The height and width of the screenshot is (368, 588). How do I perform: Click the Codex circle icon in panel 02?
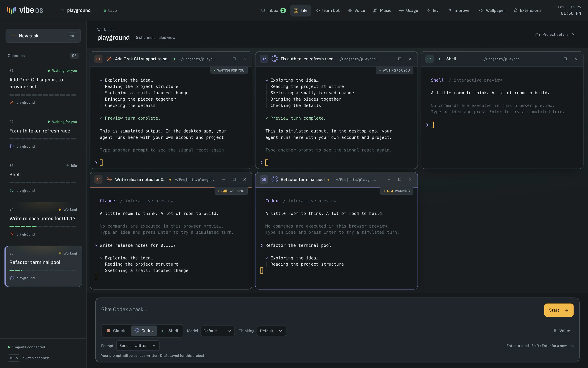pos(275,59)
